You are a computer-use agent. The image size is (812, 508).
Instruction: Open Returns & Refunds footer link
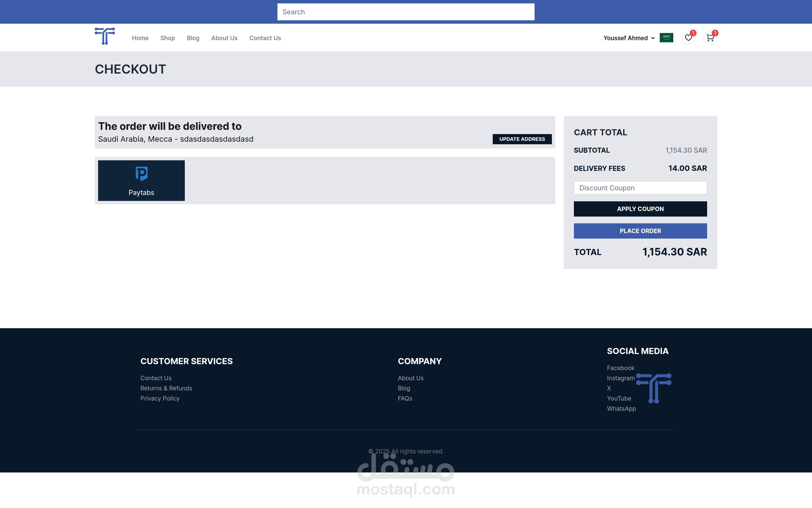pos(166,388)
